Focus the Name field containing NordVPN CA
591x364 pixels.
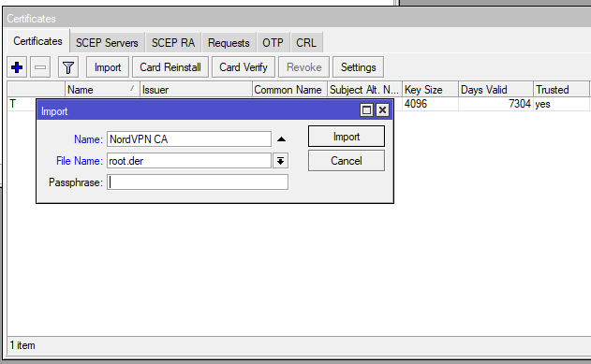[x=189, y=139]
